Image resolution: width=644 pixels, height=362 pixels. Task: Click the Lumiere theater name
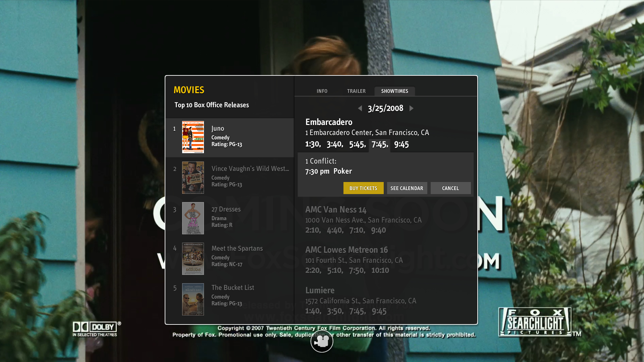320,290
